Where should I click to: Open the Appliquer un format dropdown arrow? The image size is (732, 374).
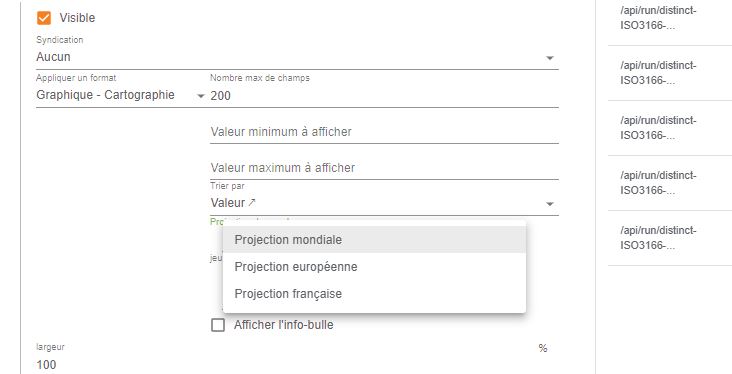(x=201, y=96)
